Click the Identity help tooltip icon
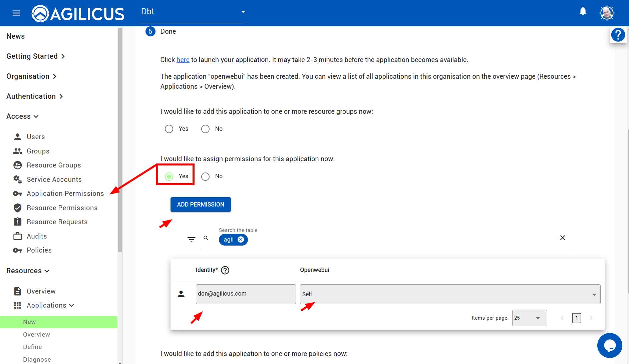This screenshot has width=629, height=364. [225, 270]
